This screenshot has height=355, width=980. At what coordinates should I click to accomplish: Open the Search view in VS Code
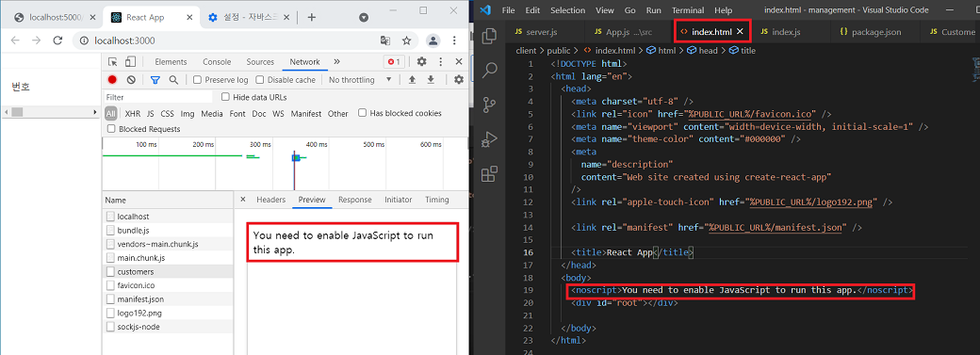point(490,70)
